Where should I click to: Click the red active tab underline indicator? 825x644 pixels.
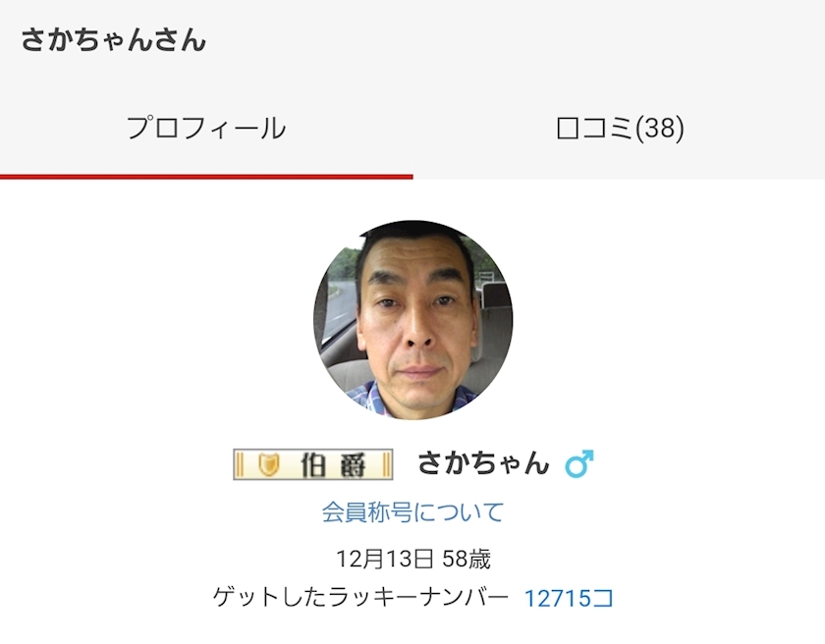click(206, 177)
